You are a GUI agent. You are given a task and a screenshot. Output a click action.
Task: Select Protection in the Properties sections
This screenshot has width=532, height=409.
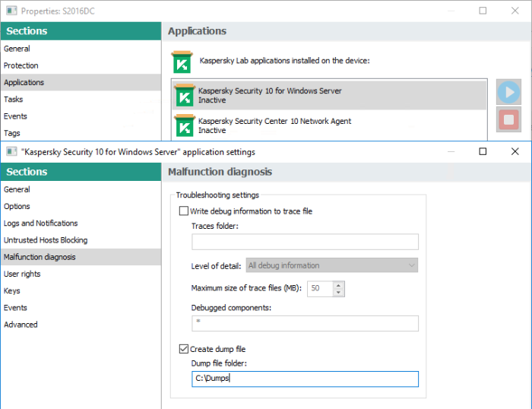pyautogui.click(x=21, y=65)
